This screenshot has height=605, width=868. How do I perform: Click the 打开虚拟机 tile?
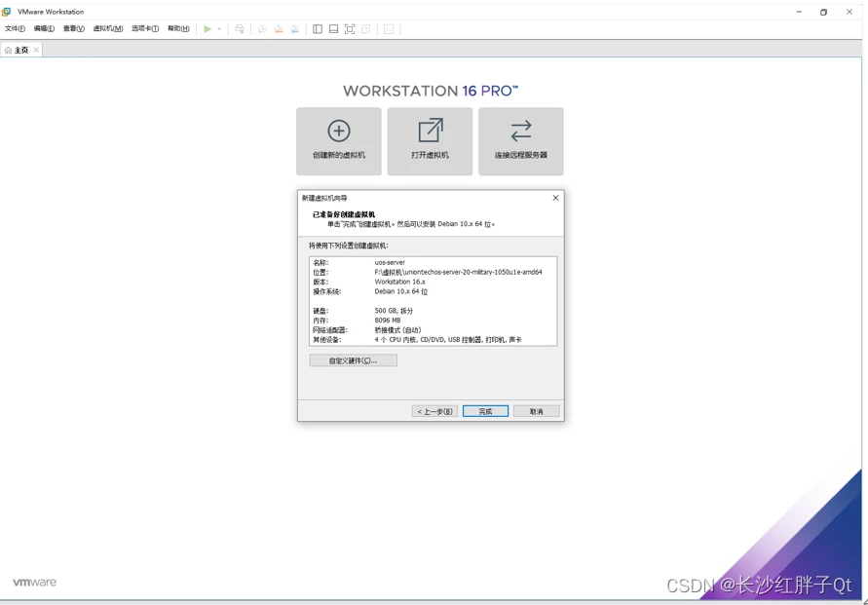431,141
